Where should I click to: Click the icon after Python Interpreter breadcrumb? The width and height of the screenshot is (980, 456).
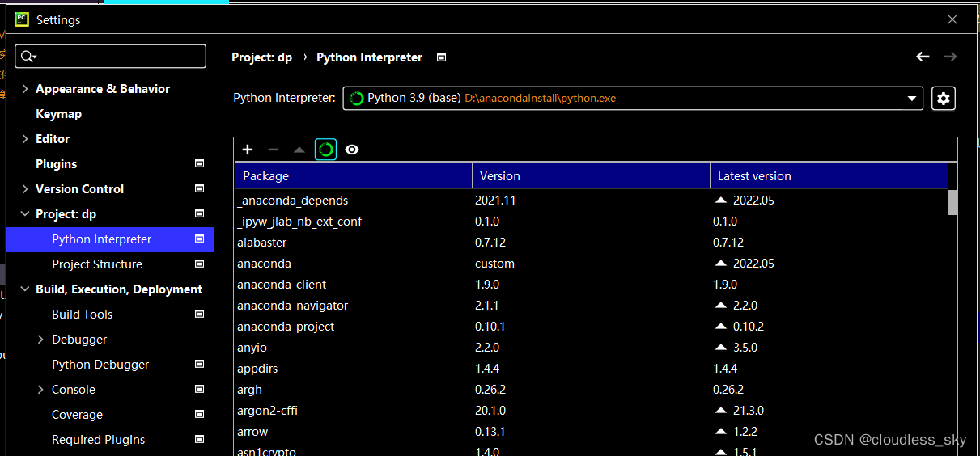441,57
